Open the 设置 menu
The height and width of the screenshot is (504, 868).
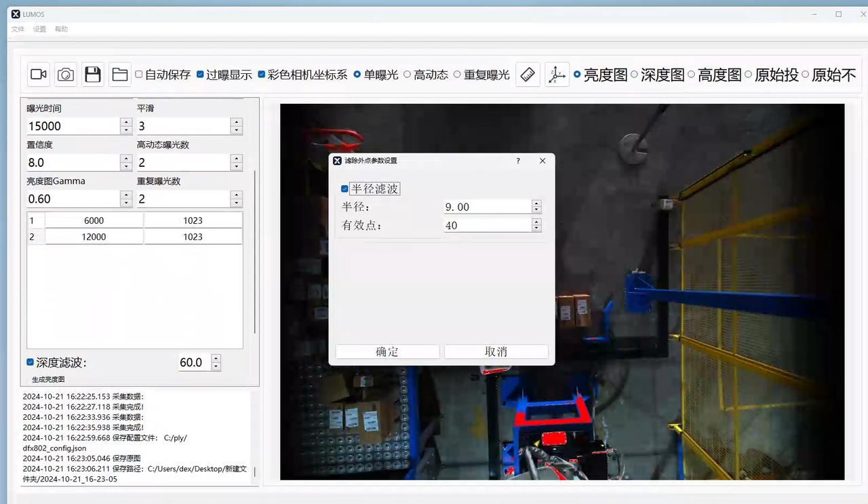(40, 29)
